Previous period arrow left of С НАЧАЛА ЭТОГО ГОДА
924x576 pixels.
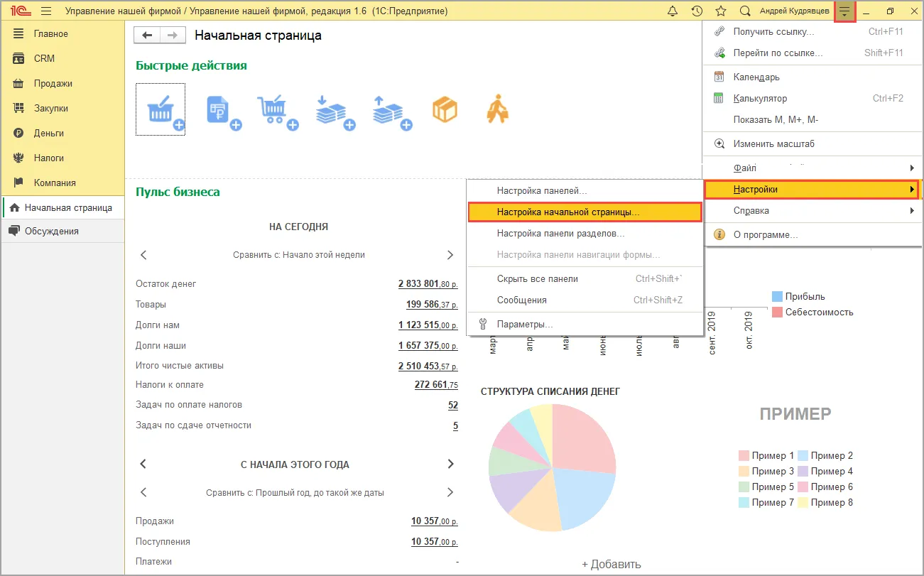[143, 464]
